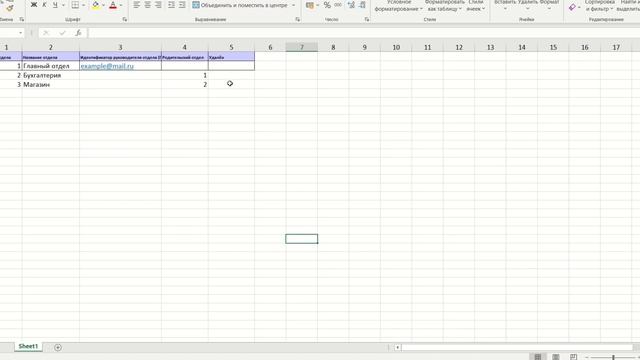Open Clipboard dialog launcher
Screen dimensions: 640x360
(22, 19)
